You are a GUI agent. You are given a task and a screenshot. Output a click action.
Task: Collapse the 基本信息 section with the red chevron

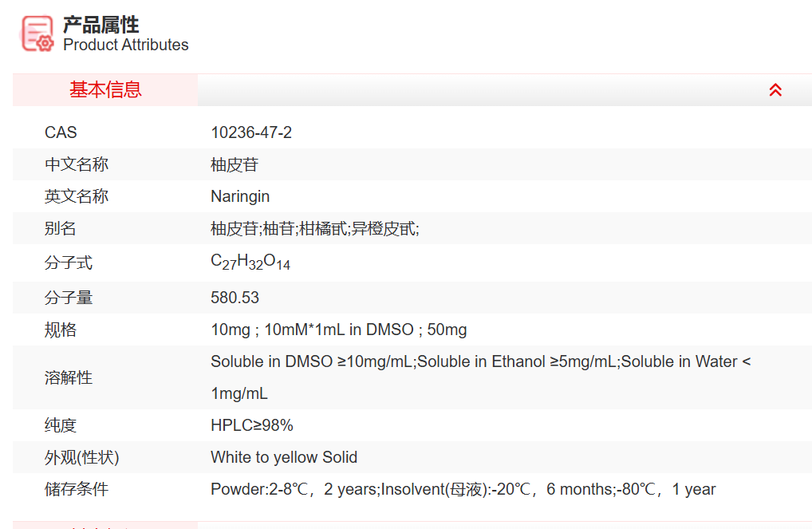(x=775, y=90)
